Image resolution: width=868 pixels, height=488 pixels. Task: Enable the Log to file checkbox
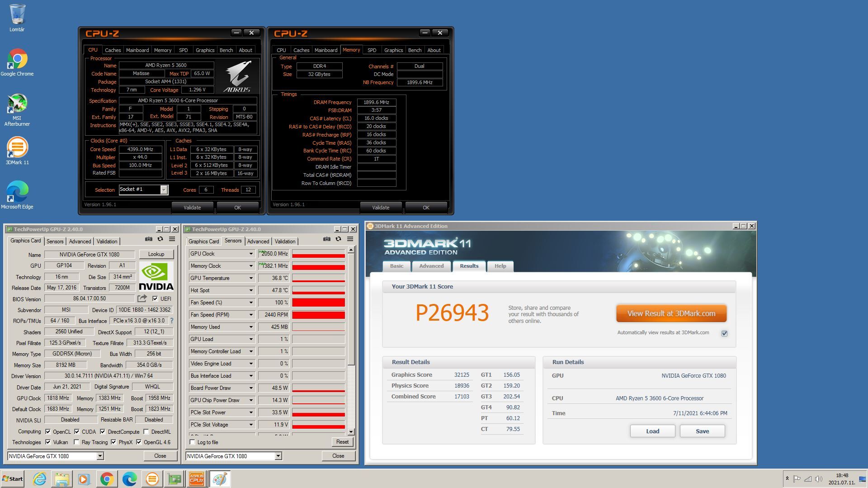tap(193, 442)
